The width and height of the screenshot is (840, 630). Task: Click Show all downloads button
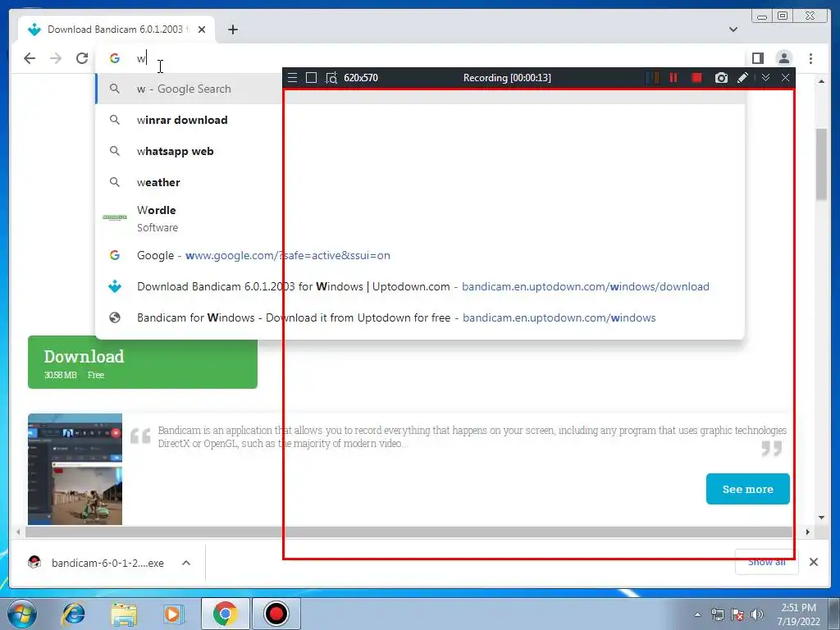point(767,562)
